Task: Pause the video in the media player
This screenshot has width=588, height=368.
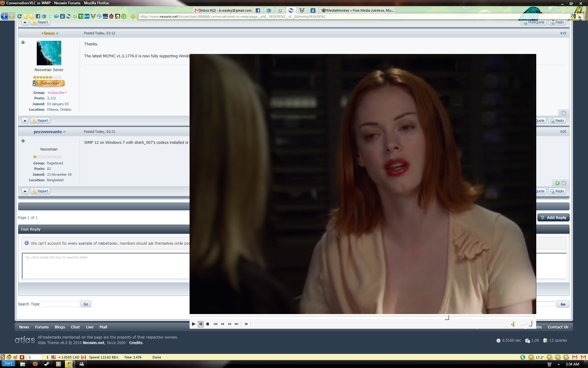Action: tap(201, 324)
